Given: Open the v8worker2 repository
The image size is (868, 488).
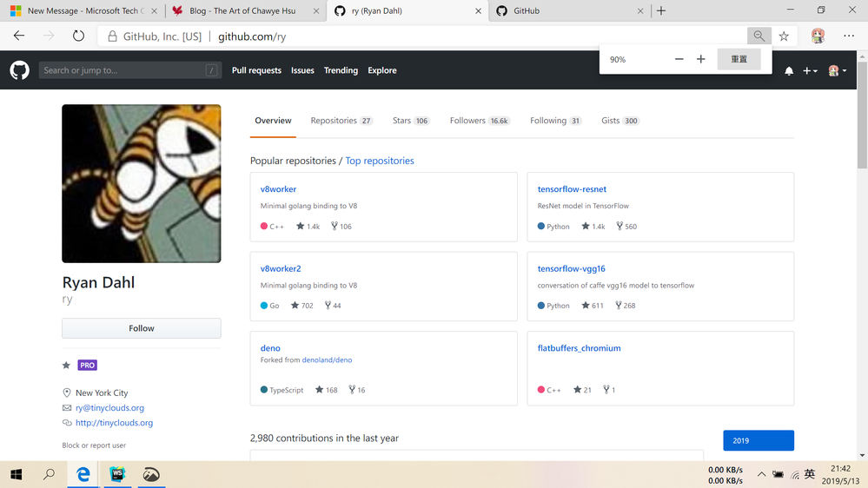Looking at the screenshot, I should (x=281, y=268).
